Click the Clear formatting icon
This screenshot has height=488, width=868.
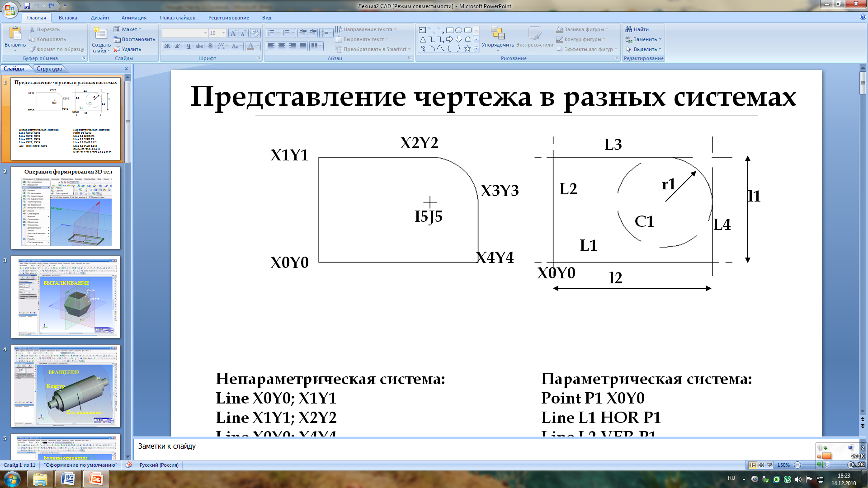click(255, 33)
